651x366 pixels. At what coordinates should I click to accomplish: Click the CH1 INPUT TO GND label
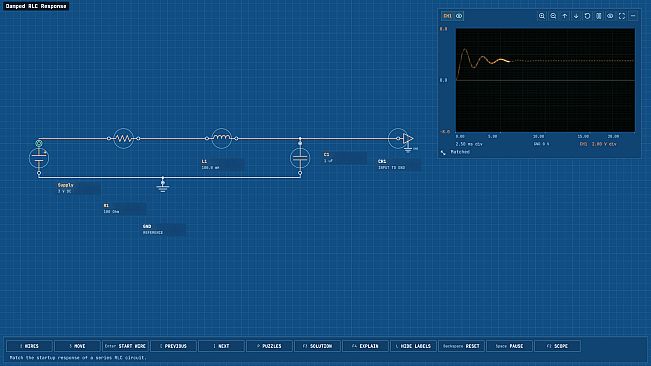pyautogui.click(x=399, y=164)
